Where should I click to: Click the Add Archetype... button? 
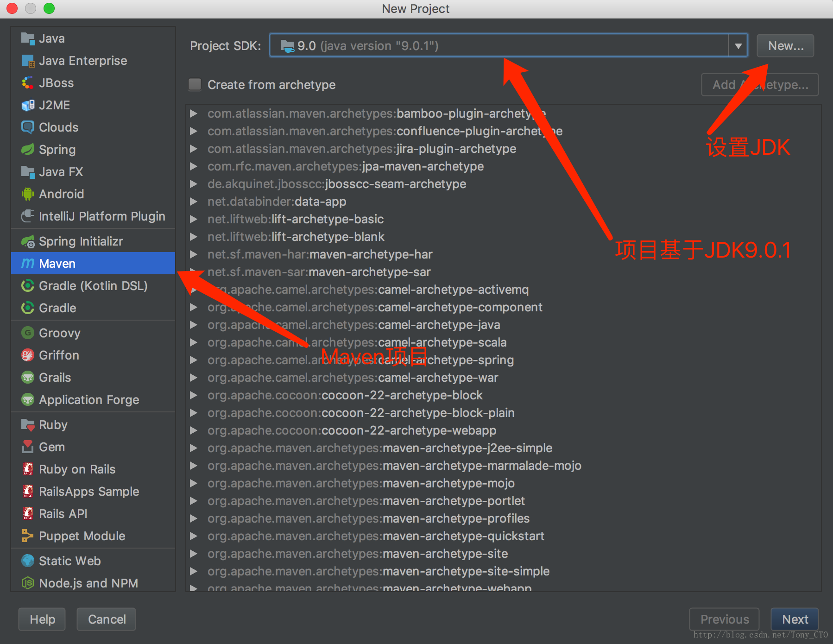click(760, 85)
